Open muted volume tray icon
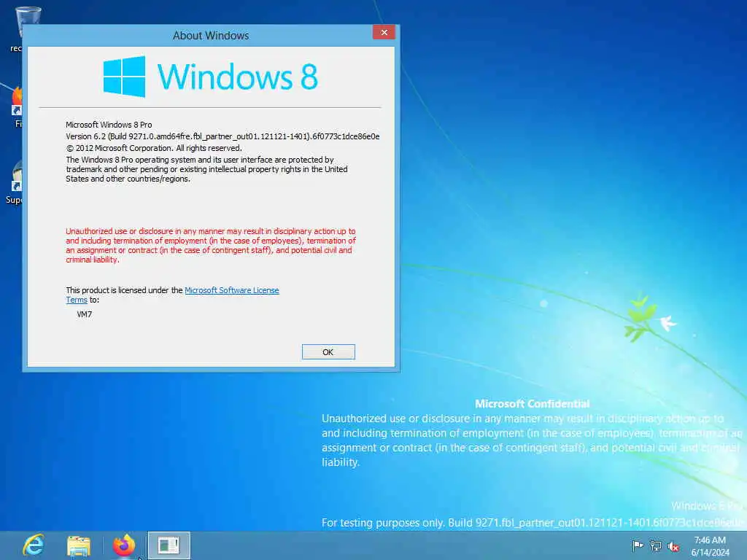Screen dimensions: 747x560 click(673, 546)
